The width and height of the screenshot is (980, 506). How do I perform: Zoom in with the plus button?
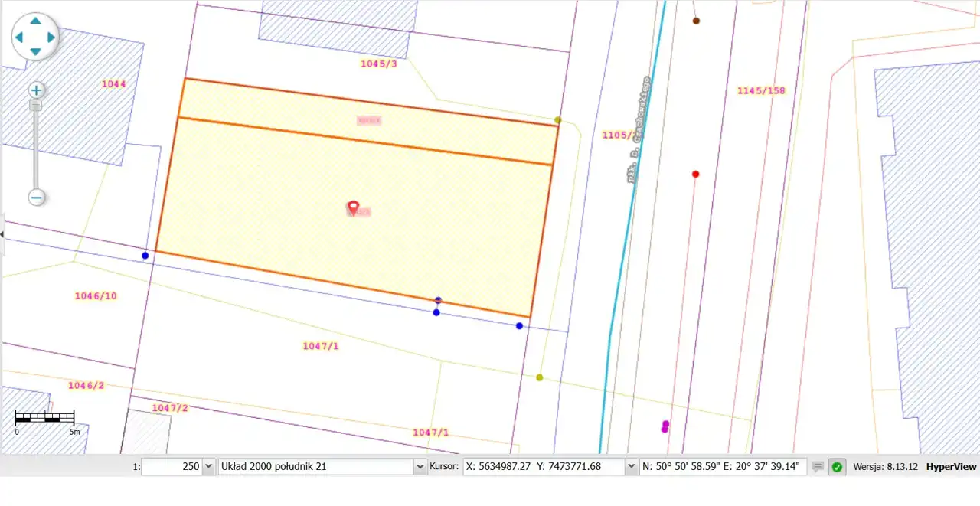click(x=36, y=90)
